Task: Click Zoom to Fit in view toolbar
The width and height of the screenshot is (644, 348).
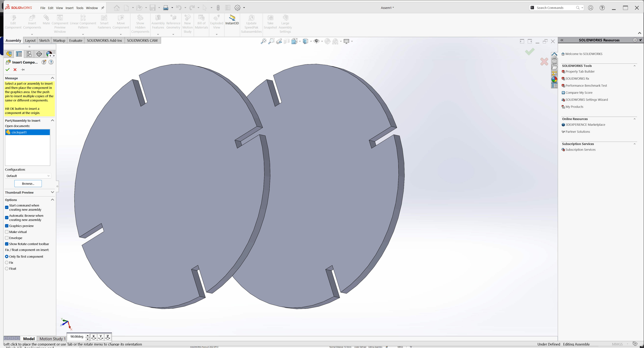Action: pyautogui.click(x=263, y=41)
